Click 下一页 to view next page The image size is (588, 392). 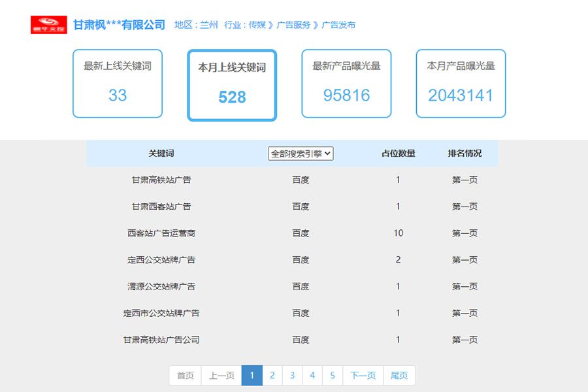362,375
